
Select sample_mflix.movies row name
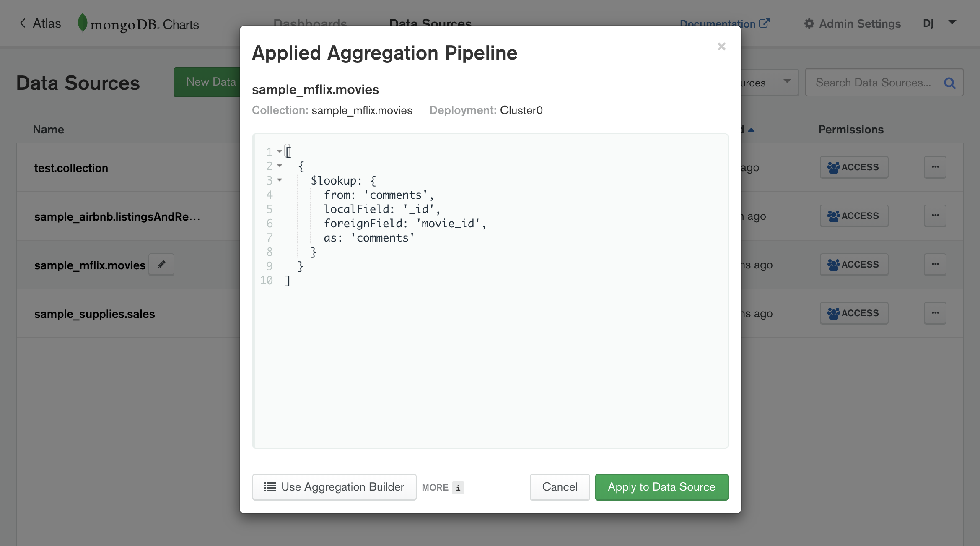(90, 265)
